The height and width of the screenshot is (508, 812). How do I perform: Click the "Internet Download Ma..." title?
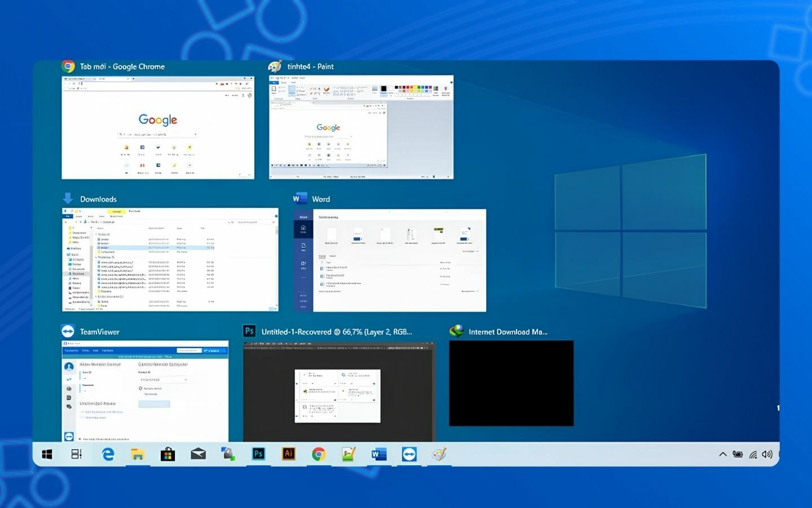tap(508, 332)
